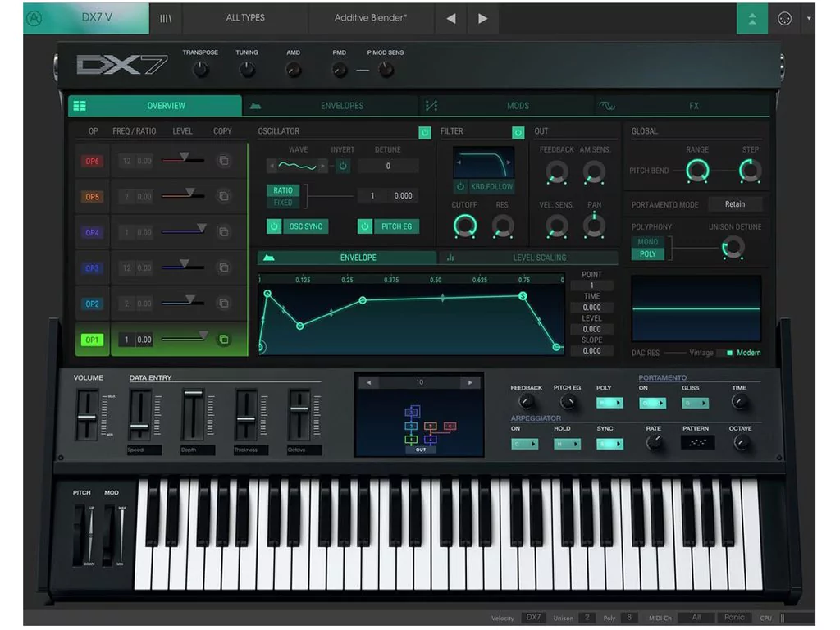Select the OP2 operator
The height and width of the screenshot is (630, 840).
92,304
